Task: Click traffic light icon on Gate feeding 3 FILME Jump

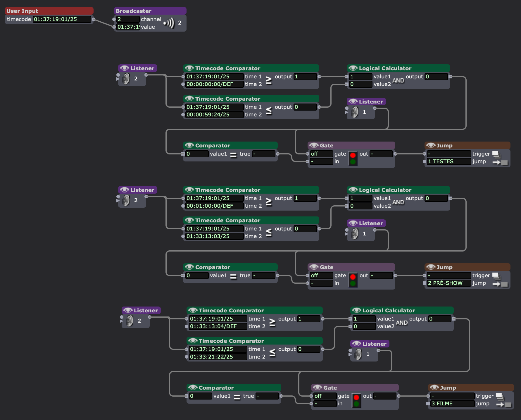Action: coord(356,400)
